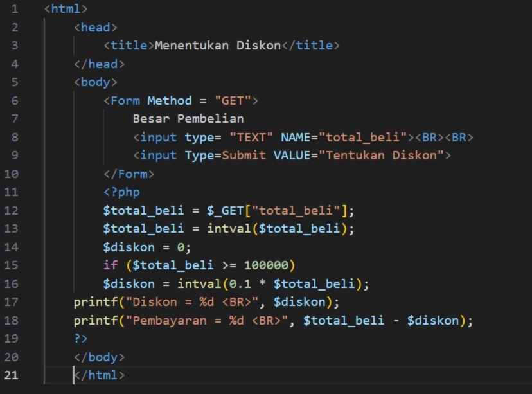
Task: Click the "if" keyword on line 15
Action: coord(111,265)
